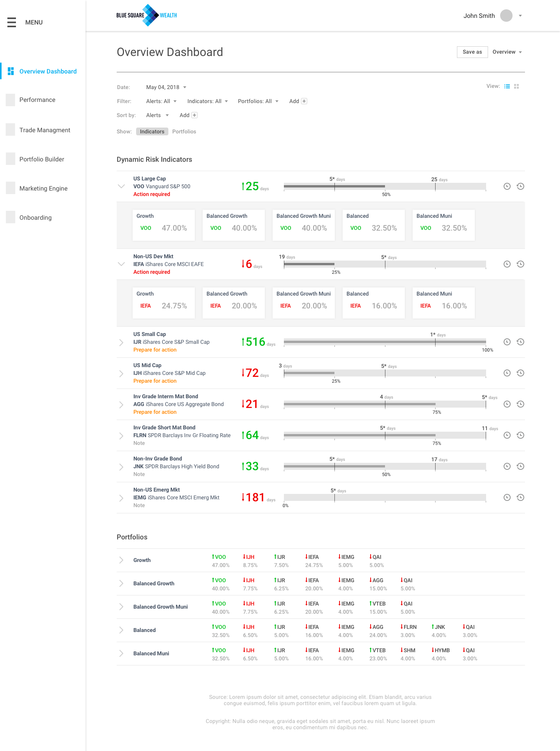Click John Smith's avatar circle
This screenshot has width=560, height=751.
[506, 16]
